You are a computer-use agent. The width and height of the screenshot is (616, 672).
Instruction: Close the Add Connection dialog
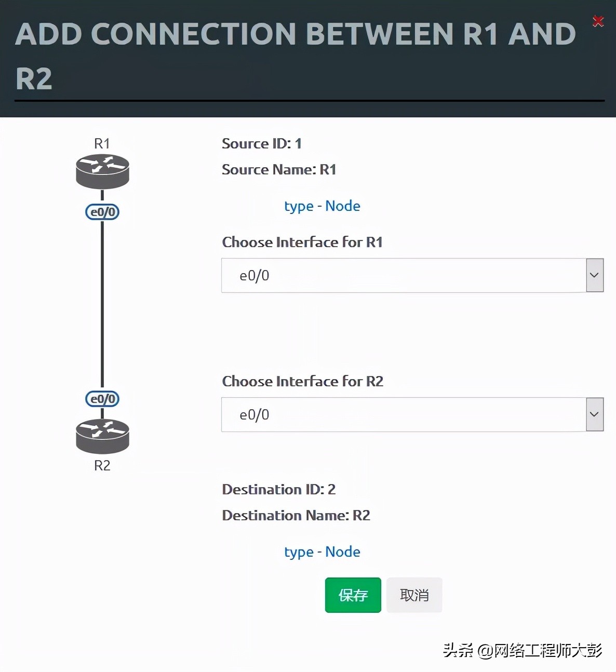point(598,21)
